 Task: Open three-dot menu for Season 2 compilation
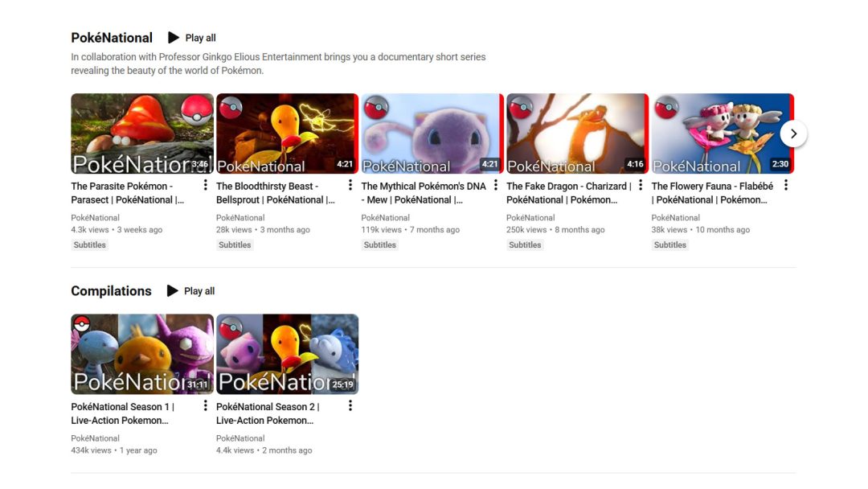tap(350, 406)
